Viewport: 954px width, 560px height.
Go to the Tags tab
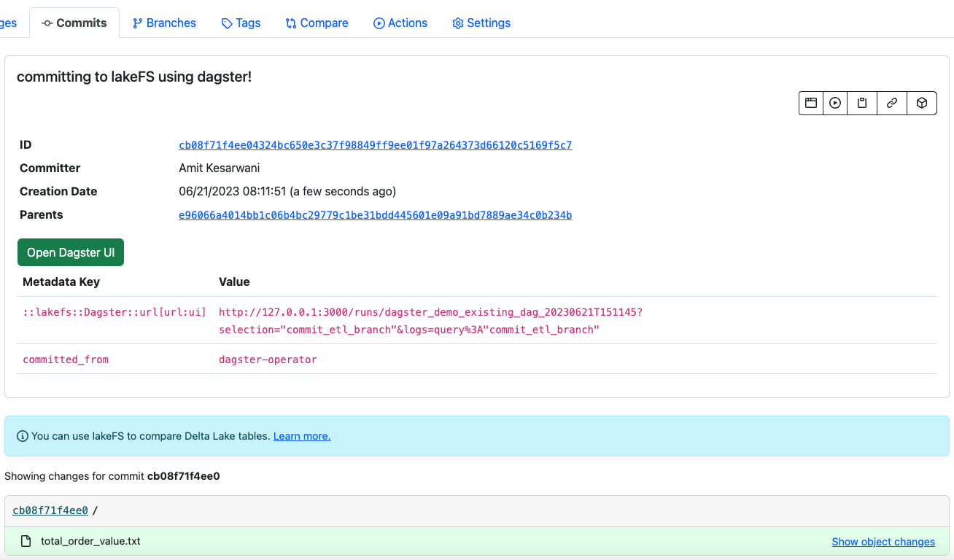pyautogui.click(x=241, y=23)
